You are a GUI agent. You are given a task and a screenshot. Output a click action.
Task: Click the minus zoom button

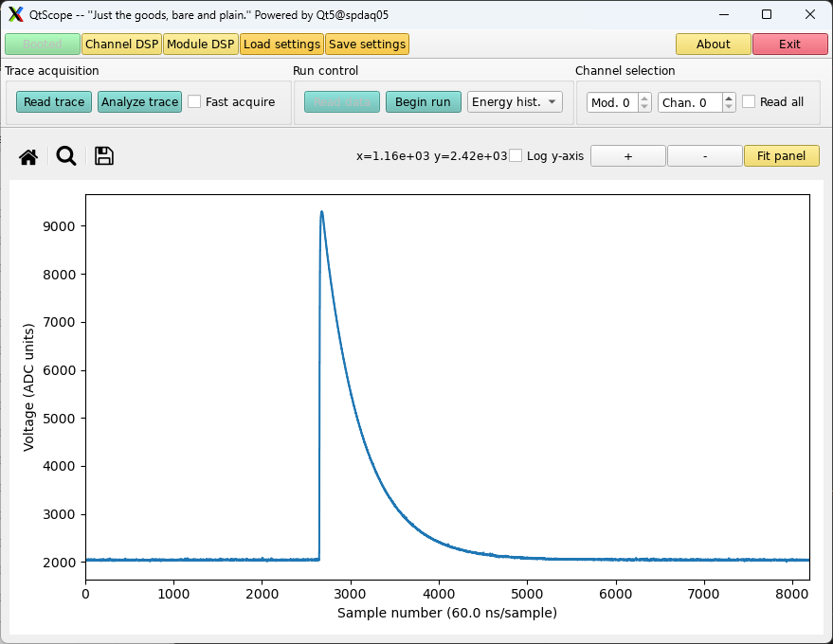(705, 156)
